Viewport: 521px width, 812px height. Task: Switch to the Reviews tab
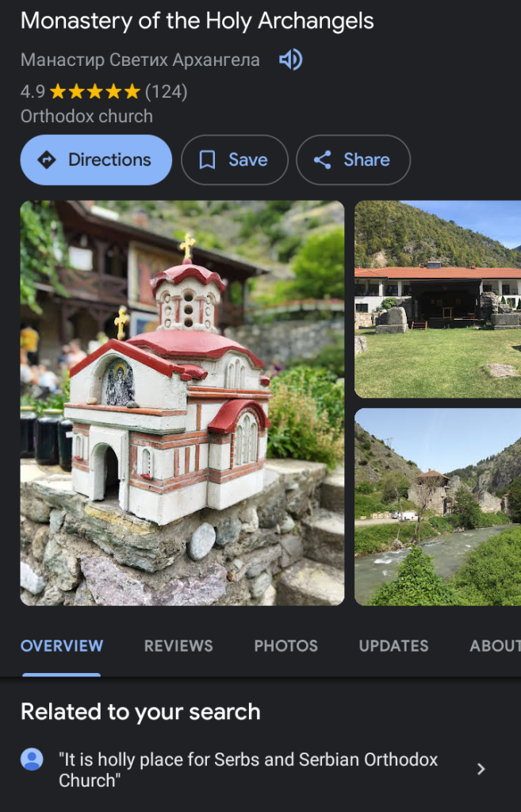pos(178,646)
